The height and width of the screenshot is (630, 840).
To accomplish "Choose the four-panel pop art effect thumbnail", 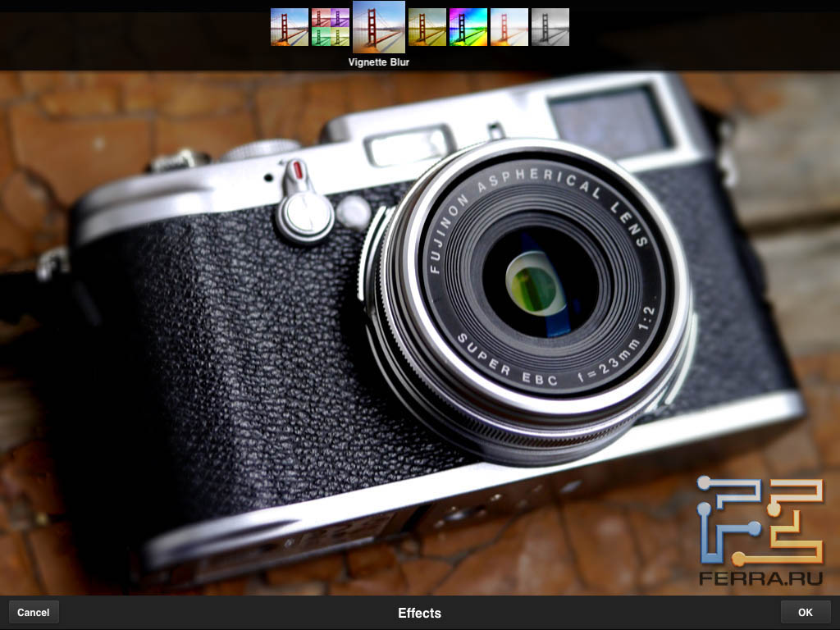I will pyautogui.click(x=331, y=27).
